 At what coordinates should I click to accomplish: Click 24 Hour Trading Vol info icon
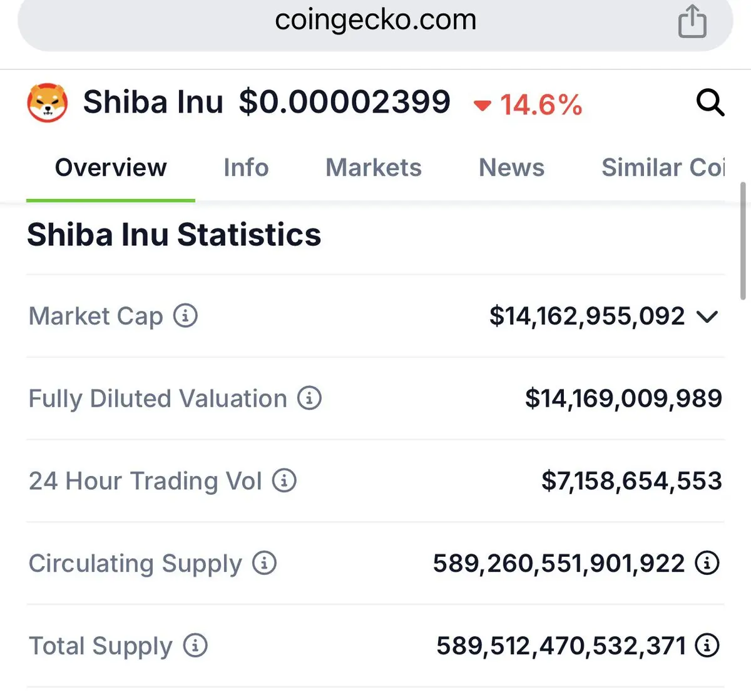[284, 480]
